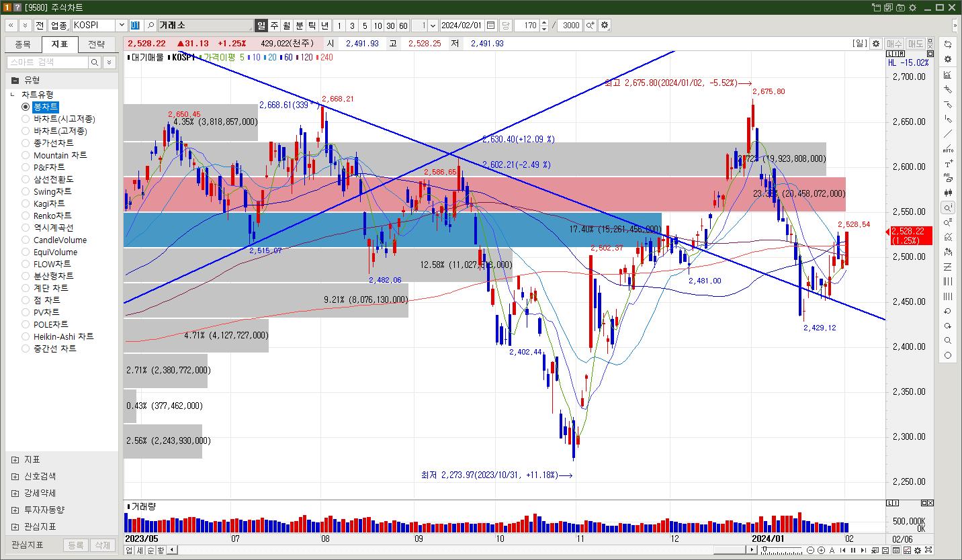Switch to the 지표 tab
Image resolution: width=962 pixels, height=560 pixels.
[x=60, y=44]
